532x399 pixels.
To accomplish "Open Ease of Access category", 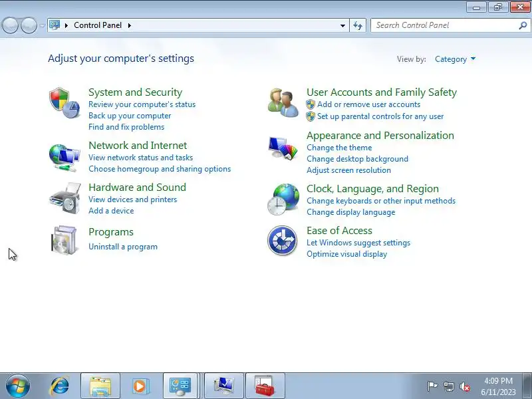I will pos(339,231).
